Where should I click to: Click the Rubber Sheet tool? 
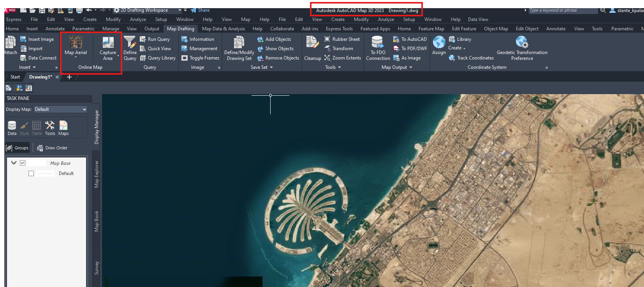342,39
